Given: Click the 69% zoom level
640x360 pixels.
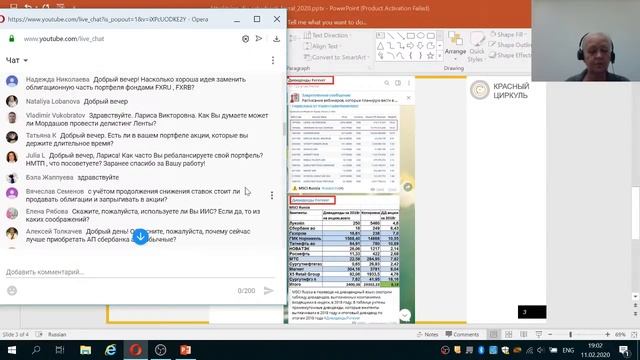Looking at the screenshot, I should coord(620,334).
